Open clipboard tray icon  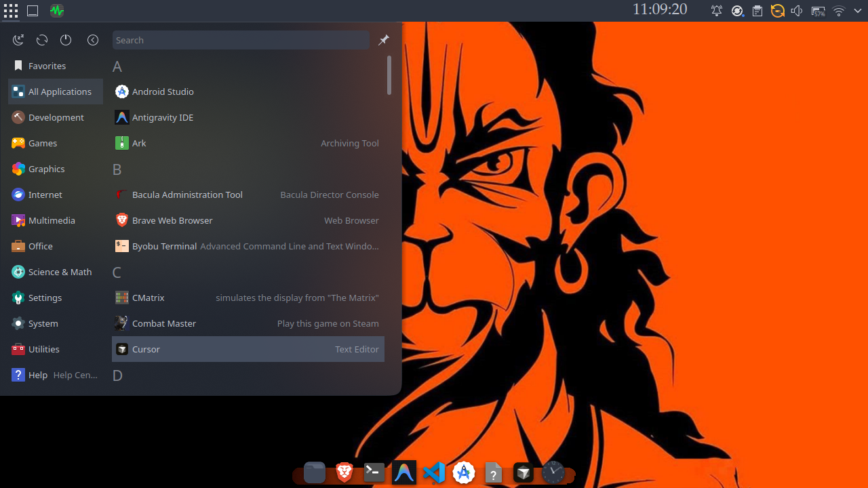pyautogui.click(x=757, y=11)
